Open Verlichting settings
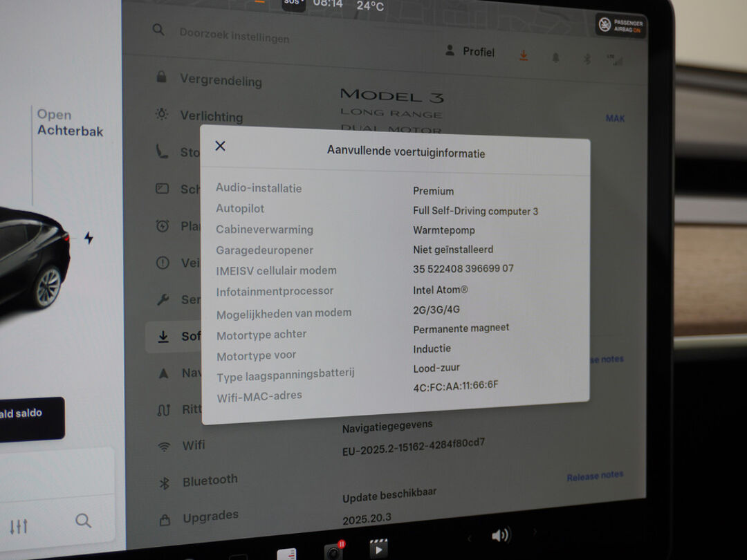 [212, 115]
